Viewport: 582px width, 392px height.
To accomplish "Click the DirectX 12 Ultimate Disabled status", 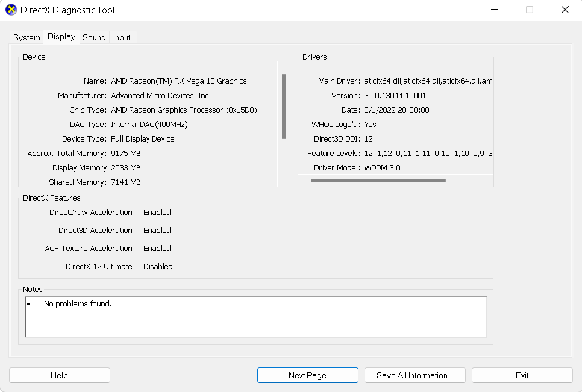I will tap(158, 267).
